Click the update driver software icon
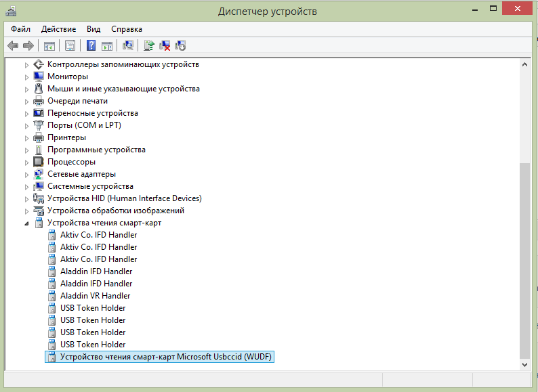Viewport: 538px width, 392px height. pyautogui.click(x=149, y=45)
